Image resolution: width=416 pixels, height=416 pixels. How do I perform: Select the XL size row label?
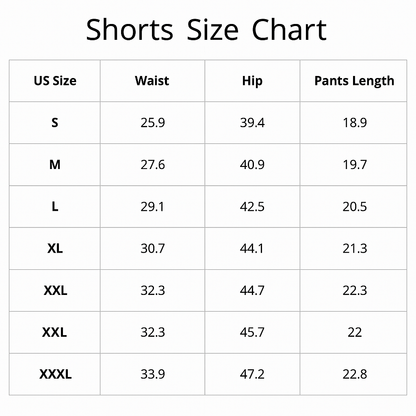click(x=55, y=248)
